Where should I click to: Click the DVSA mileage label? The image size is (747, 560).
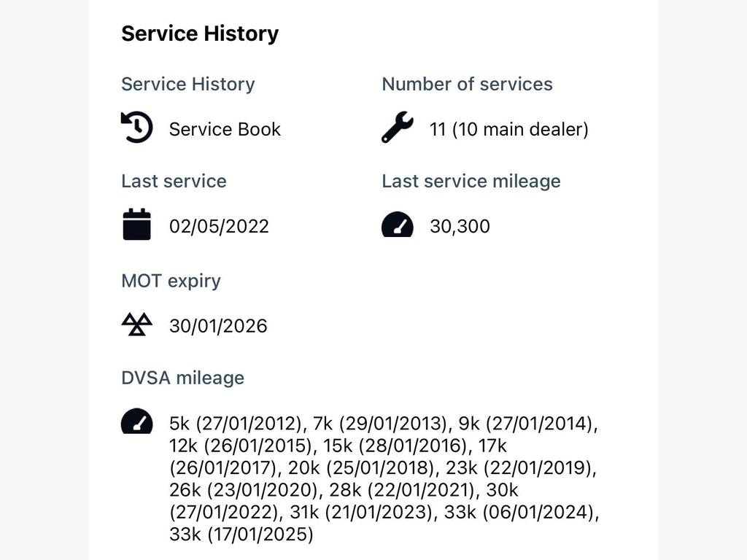183,378
